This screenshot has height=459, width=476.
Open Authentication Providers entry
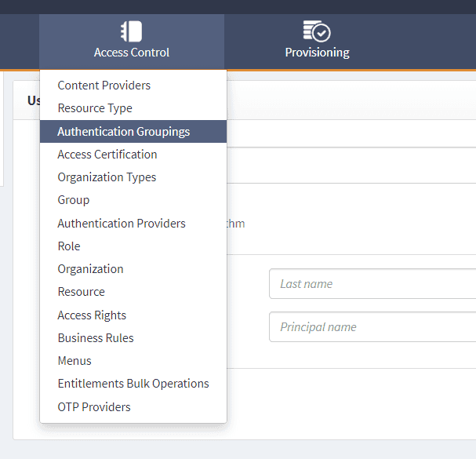pyautogui.click(x=122, y=224)
